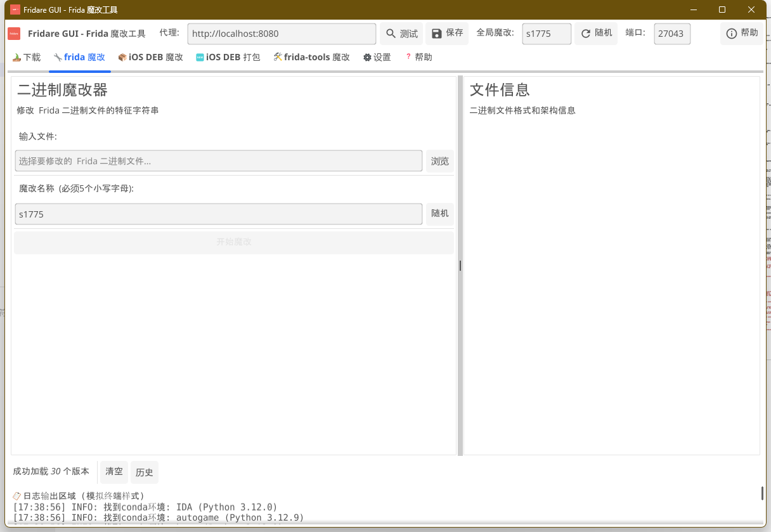This screenshot has height=532, width=771.
Task: Click the 测试 proxy test button
Action: pyautogui.click(x=401, y=34)
